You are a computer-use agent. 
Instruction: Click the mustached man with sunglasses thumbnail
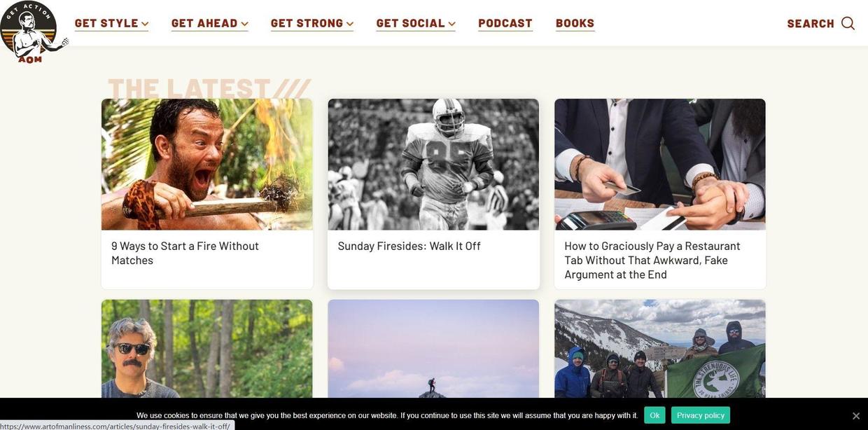(x=207, y=349)
